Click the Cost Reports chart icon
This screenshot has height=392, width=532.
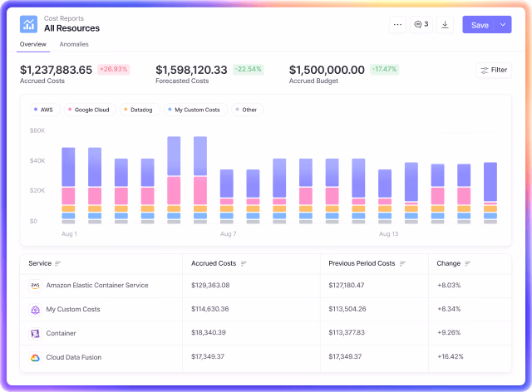[x=28, y=24]
